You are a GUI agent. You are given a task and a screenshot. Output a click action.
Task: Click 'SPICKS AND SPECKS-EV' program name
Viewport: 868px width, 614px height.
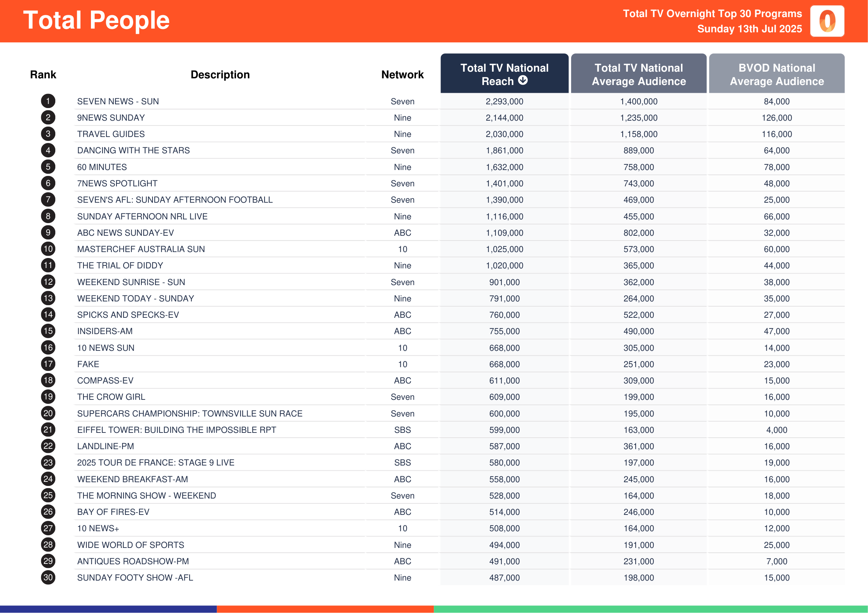coord(128,315)
